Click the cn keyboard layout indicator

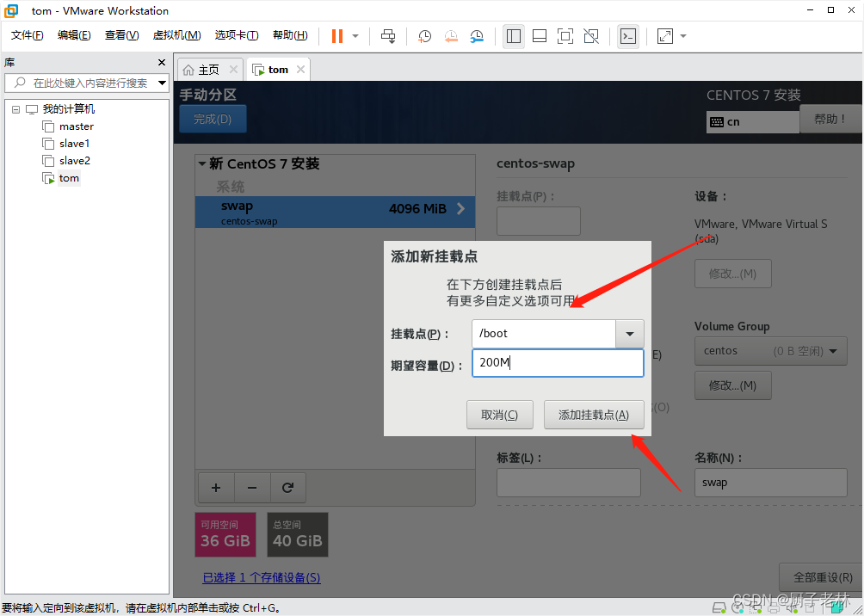pyautogui.click(x=753, y=122)
